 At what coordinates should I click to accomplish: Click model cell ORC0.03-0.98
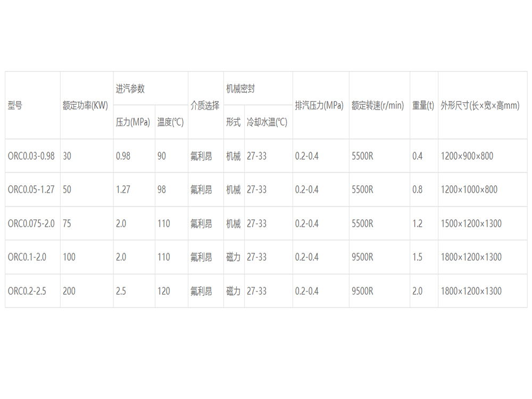pyautogui.click(x=31, y=156)
